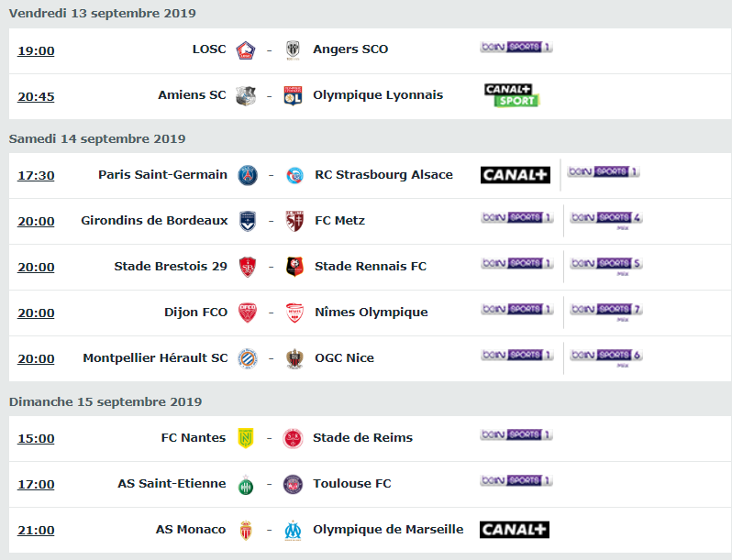732x560 pixels.
Task: Click the FC Nantes yellow crest
Action: click(246, 438)
